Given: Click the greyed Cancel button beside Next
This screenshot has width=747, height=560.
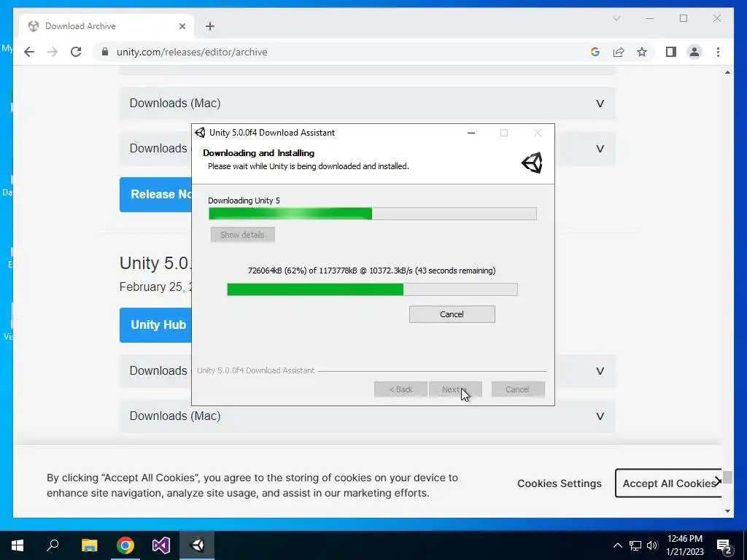Looking at the screenshot, I should (x=518, y=389).
